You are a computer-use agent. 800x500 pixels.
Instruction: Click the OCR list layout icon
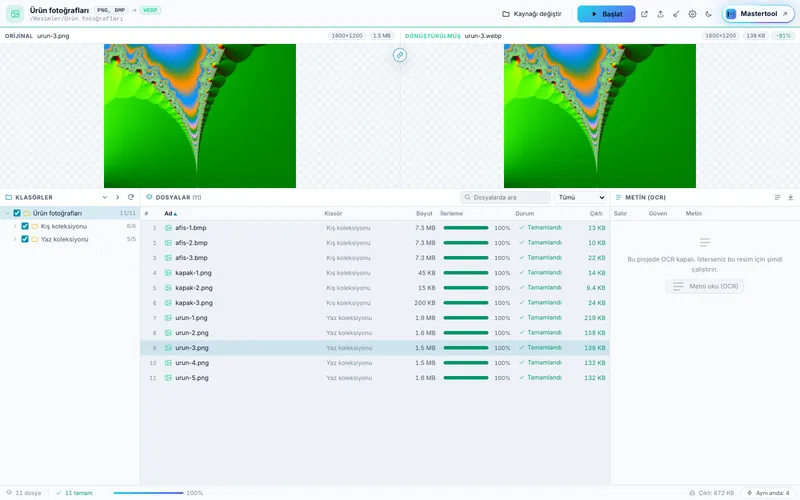tap(777, 197)
